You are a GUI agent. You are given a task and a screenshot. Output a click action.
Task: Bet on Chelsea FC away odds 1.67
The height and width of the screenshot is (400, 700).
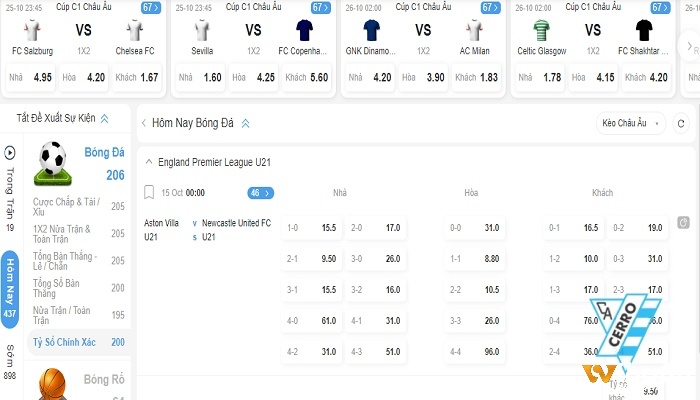pos(137,78)
